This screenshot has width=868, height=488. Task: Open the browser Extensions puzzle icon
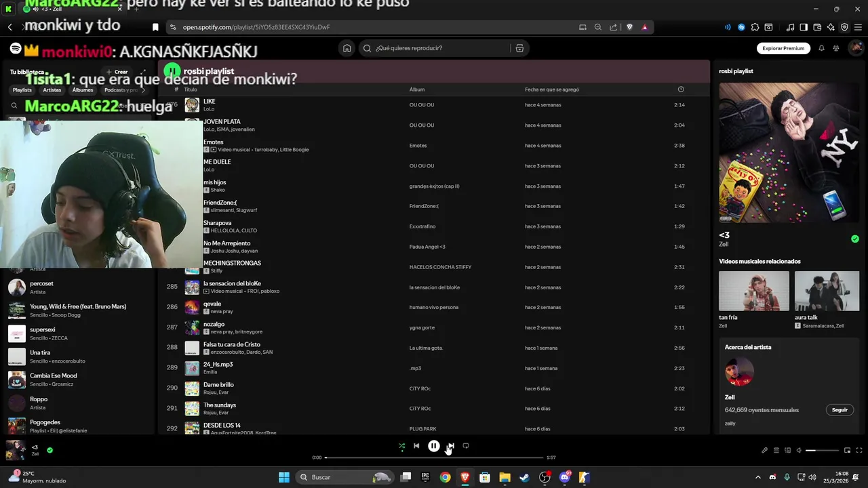[755, 27]
